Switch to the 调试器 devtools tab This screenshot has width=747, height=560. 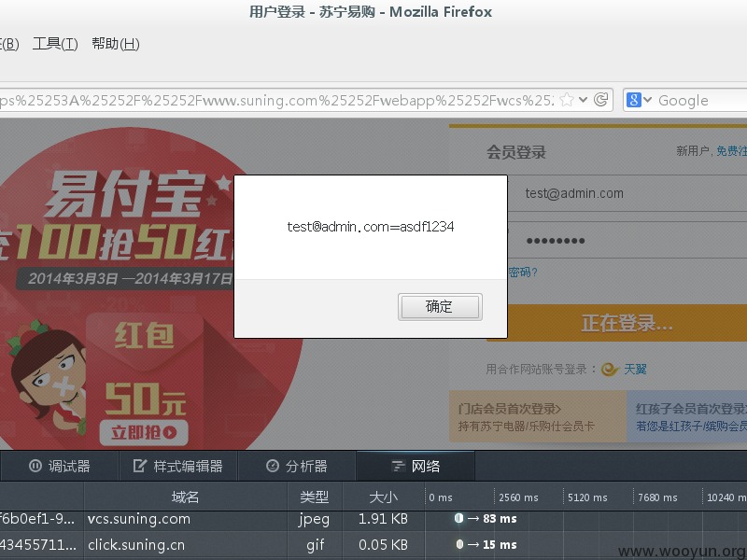pyautogui.click(x=60, y=466)
